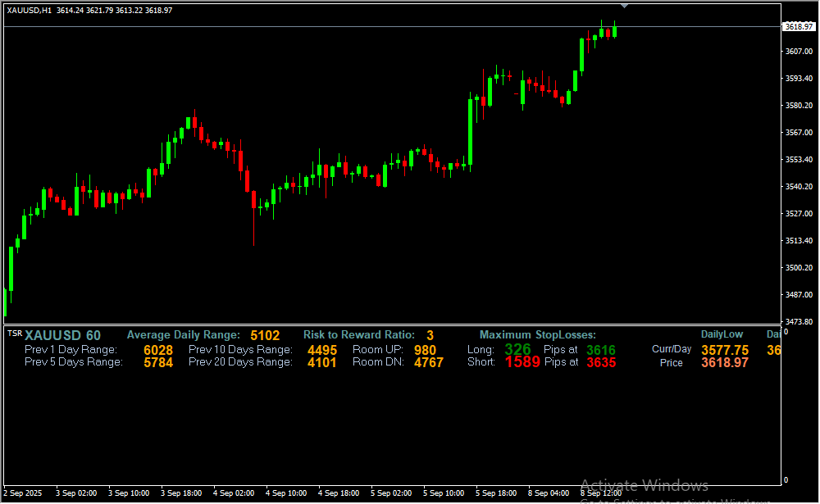
Task: Click the Maximum StopLosses heading
Action: tap(537, 335)
